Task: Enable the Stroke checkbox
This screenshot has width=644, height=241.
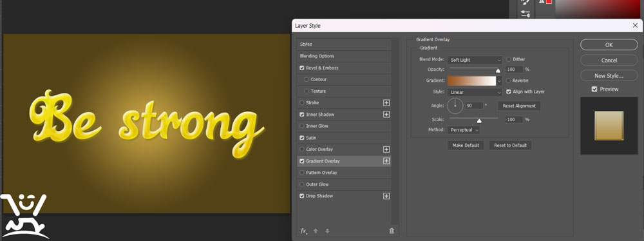Action: (x=302, y=103)
